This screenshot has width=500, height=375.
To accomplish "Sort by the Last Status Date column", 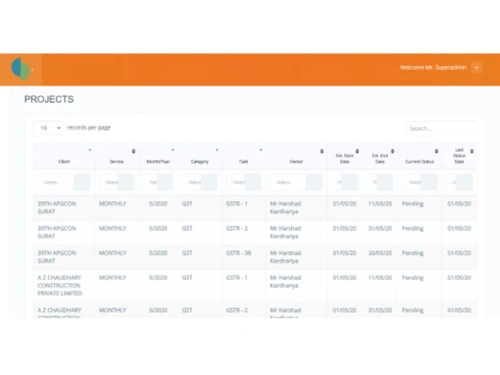I will coord(460,156).
